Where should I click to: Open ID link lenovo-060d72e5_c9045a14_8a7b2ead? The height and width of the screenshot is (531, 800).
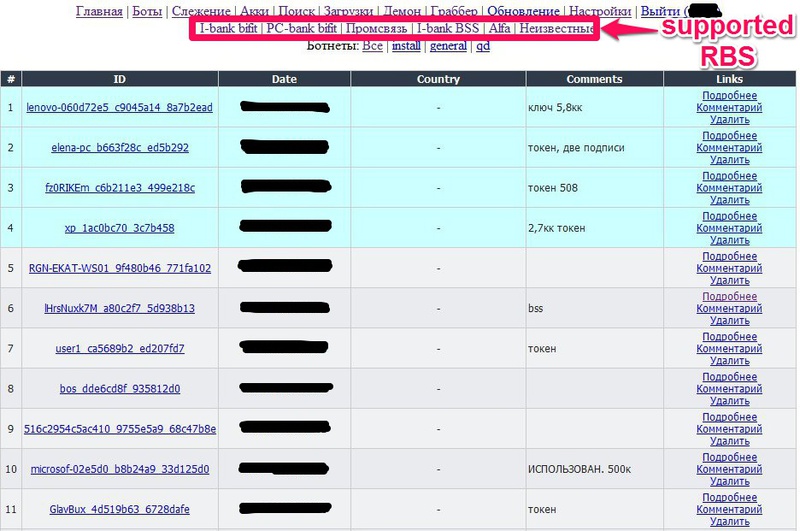[119, 107]
